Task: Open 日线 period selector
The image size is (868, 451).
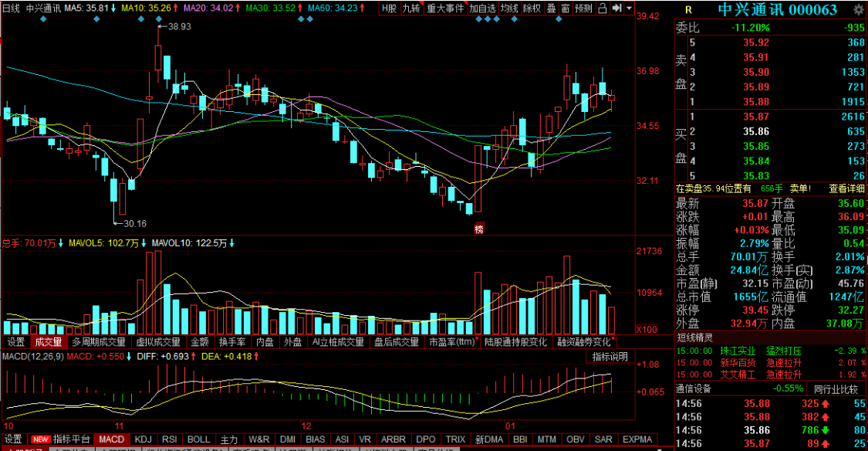Action: pyautogui.click(x=11, y=8)
